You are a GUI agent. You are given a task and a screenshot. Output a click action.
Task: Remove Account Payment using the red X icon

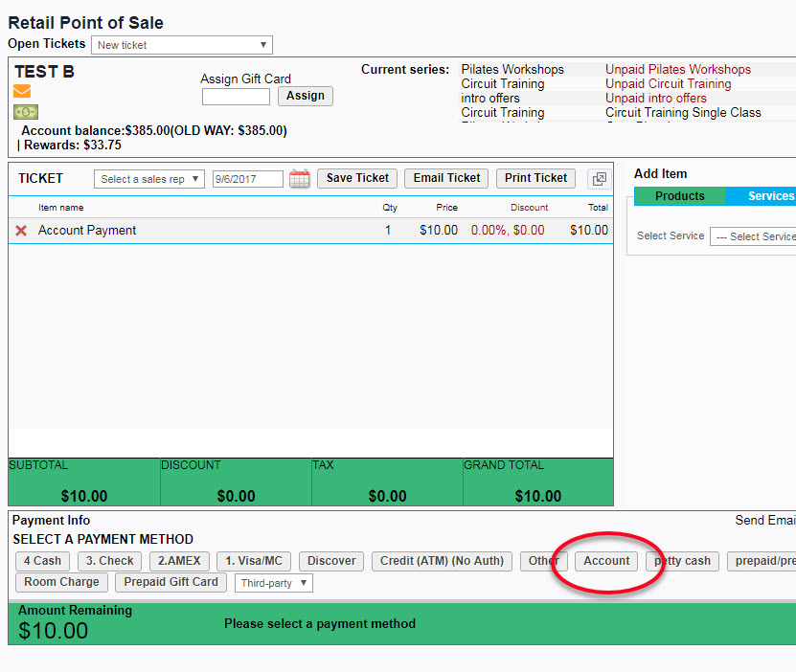click(22, 230)
